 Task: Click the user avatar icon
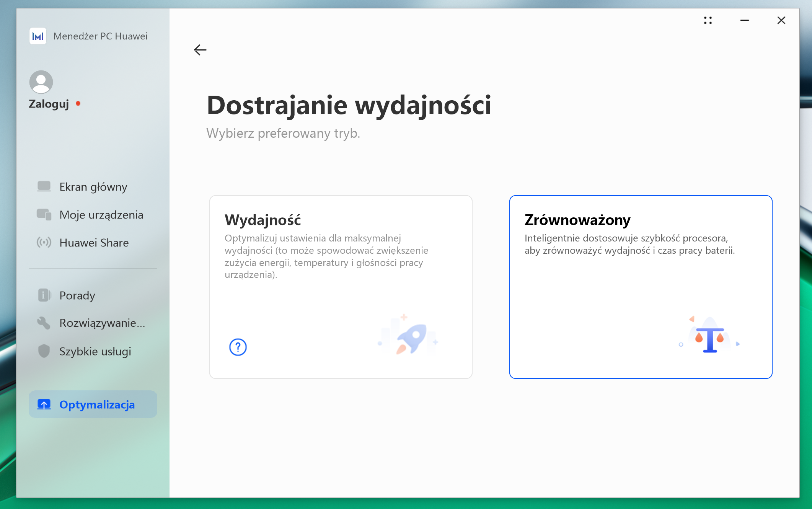point(41,82)
